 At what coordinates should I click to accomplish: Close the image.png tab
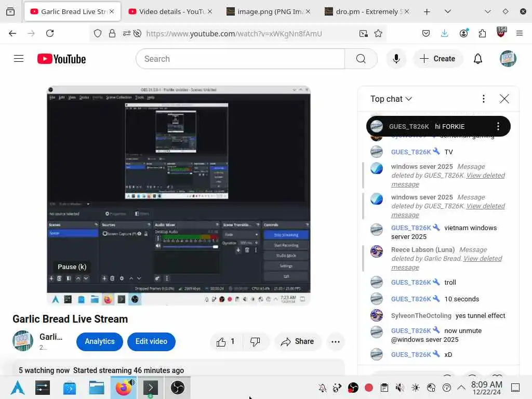308,11
